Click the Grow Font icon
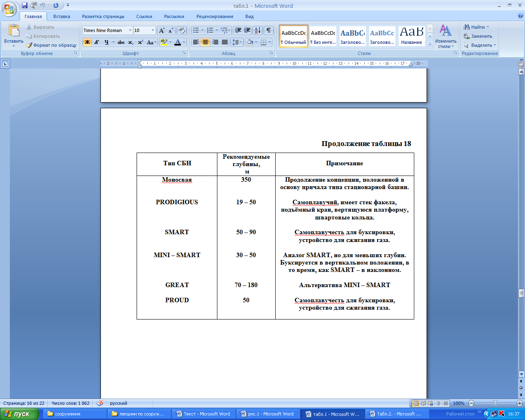 pos(162,30)
